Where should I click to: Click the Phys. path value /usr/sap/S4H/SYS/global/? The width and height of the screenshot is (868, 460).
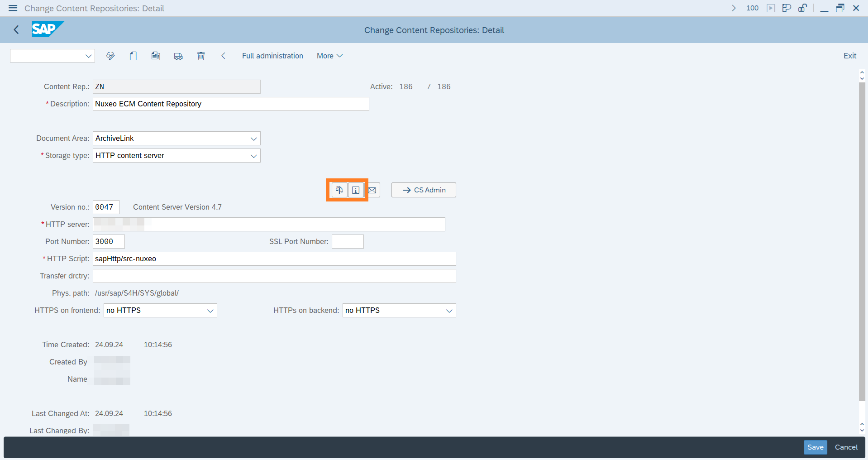click(137, 293)
